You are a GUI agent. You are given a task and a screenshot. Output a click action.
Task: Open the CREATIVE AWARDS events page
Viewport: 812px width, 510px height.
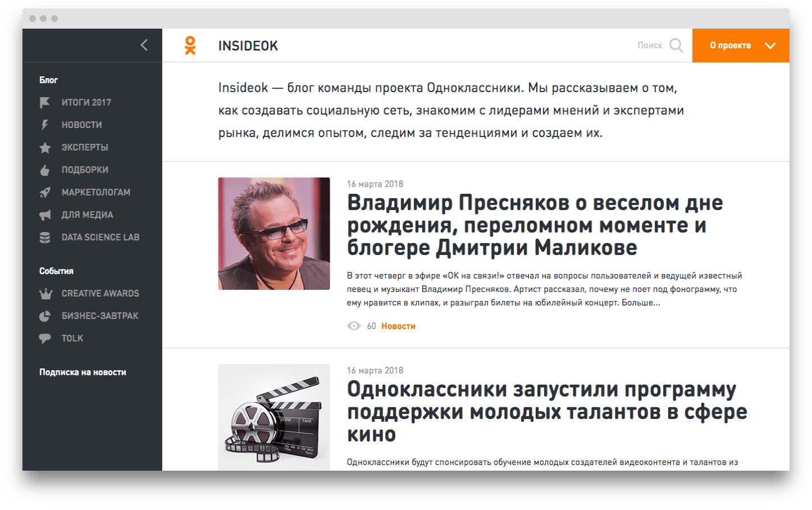point(101,293)
